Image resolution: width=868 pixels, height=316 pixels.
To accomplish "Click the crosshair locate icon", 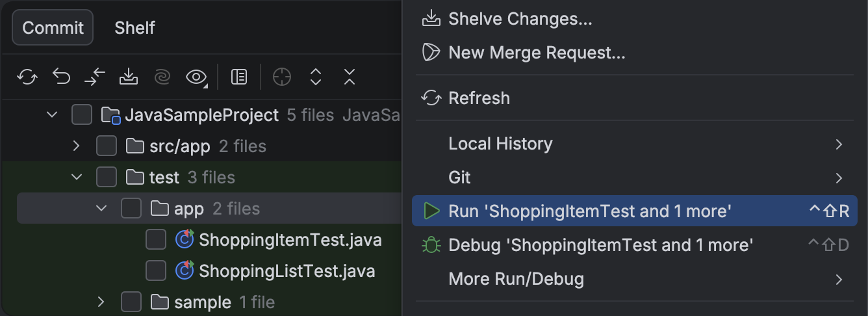I will 282,77.
